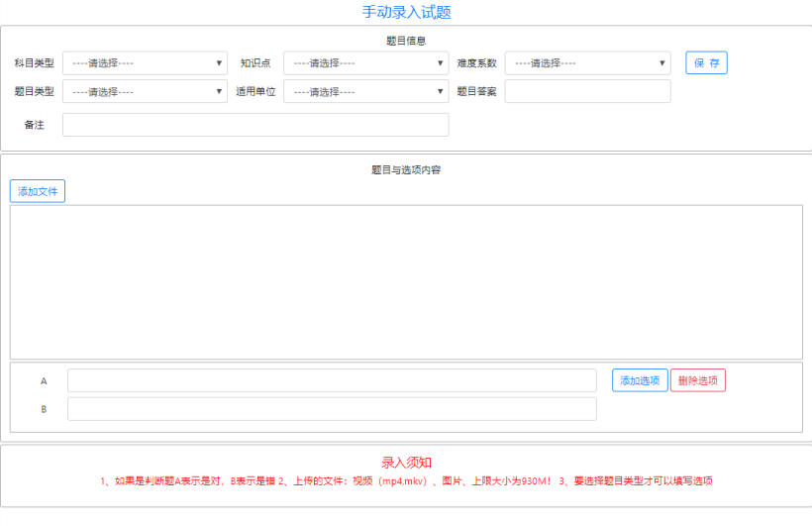Open the 知识点 dropdown
This screenshot has height=526, width=812.
(x=366, y=63)
